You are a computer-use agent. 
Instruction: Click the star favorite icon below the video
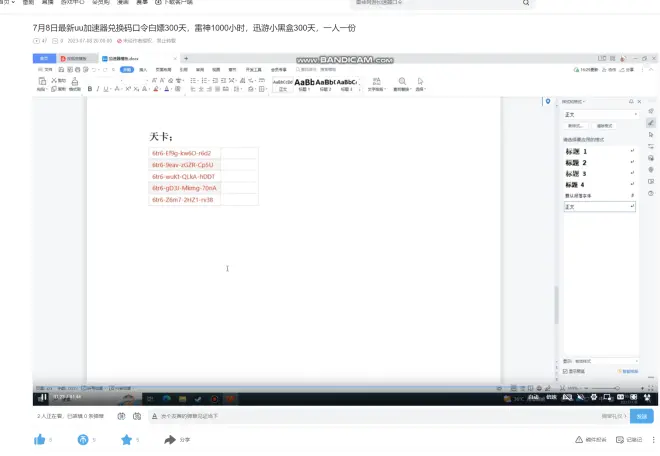tap(127, 439)
